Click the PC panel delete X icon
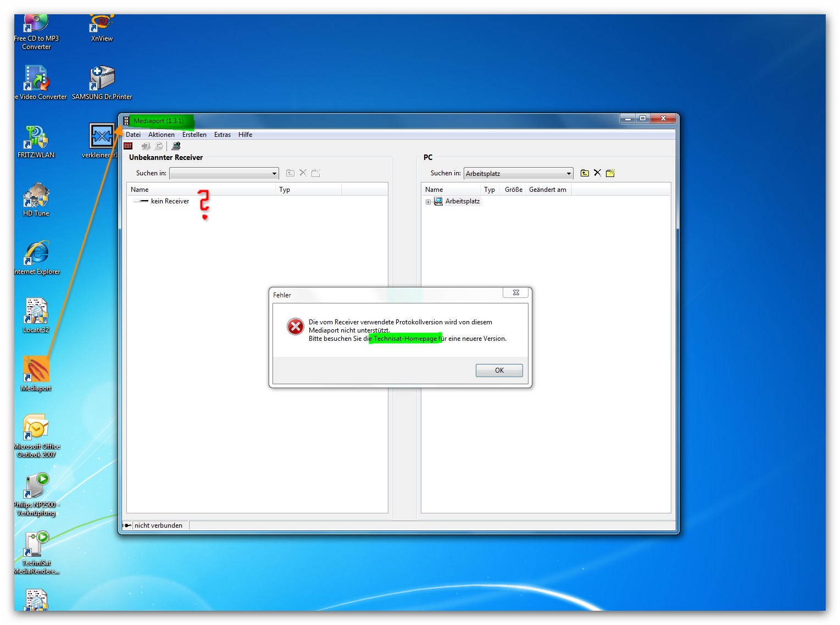 pos(597,173)
